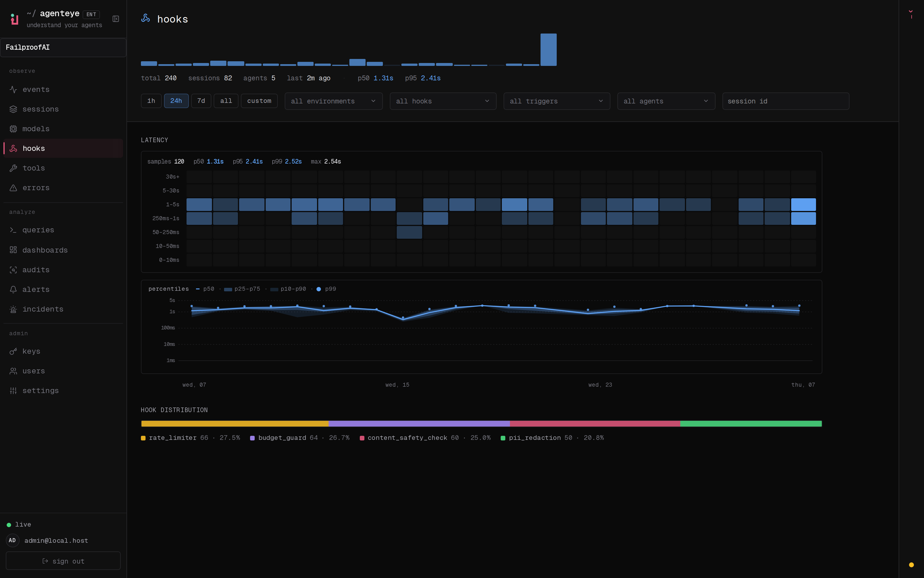This screenshot has width=924, height=578.
Task: Open the sessions page
Action: point(64,109)
